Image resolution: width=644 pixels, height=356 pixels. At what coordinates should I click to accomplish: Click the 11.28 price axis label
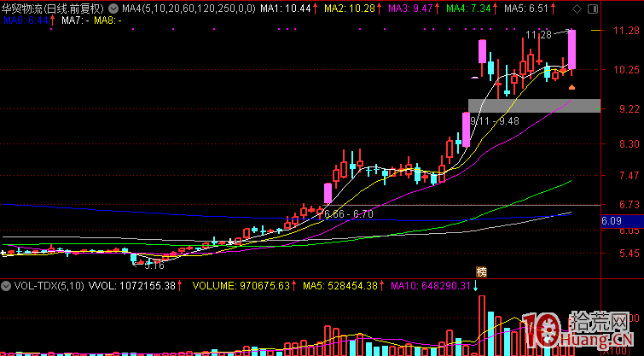click(x=626, y=31)
